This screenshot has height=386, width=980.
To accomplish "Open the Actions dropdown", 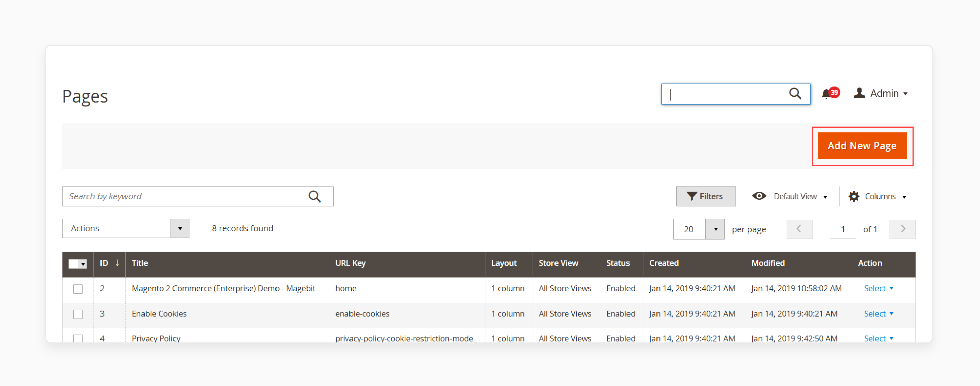I will pos(126,228).
